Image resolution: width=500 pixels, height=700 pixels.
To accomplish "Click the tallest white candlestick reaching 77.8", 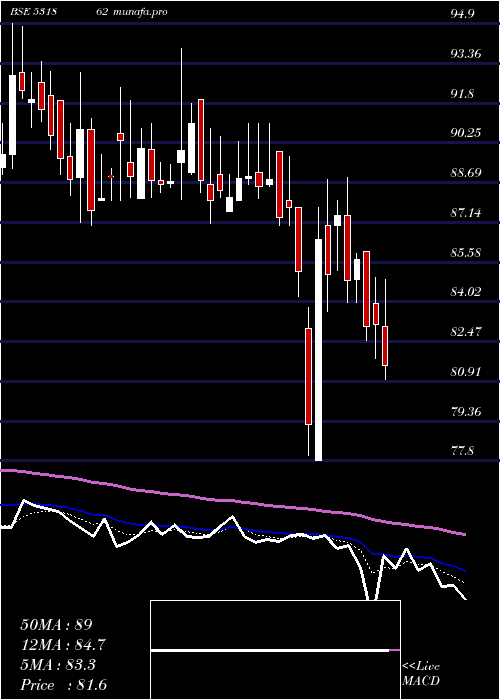I will [x=318, y=350].
